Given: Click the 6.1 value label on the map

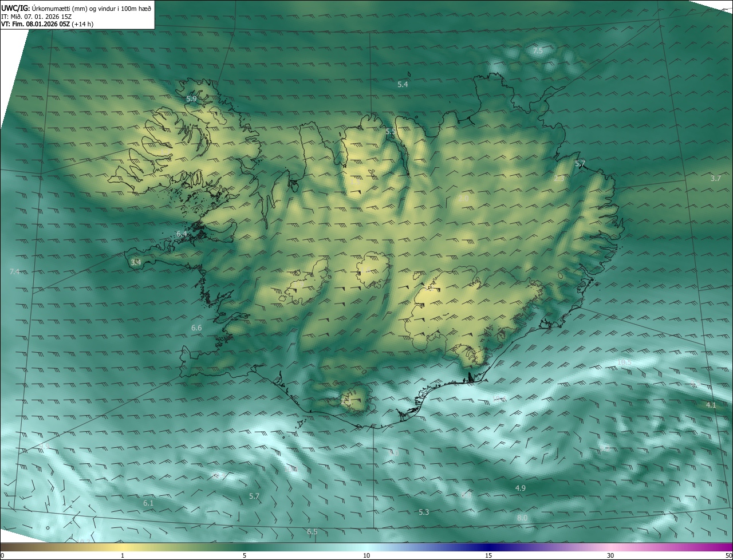Looking at the screenshot, I should (x=148, y=503).
